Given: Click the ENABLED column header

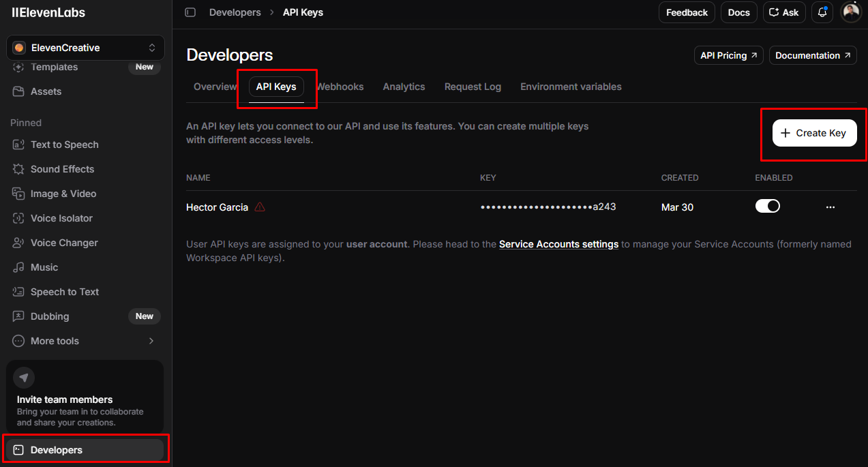Looking at the screenshot, I should coord(774,178).
